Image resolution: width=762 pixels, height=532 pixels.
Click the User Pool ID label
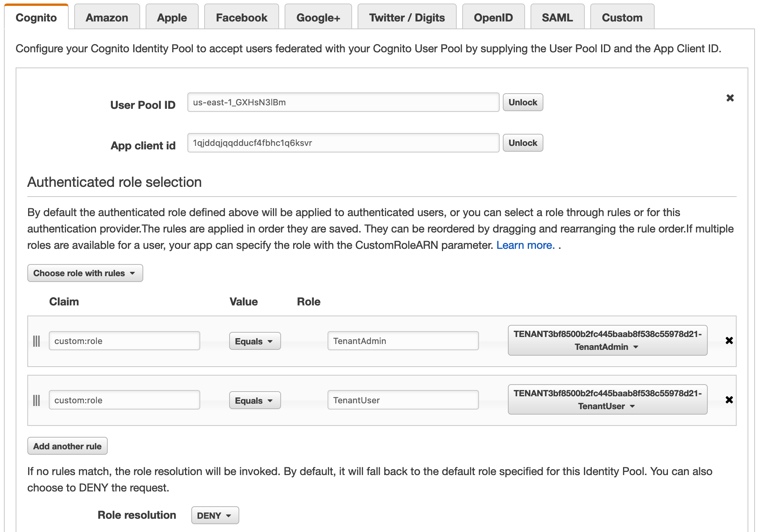click(x=143, y=105)
